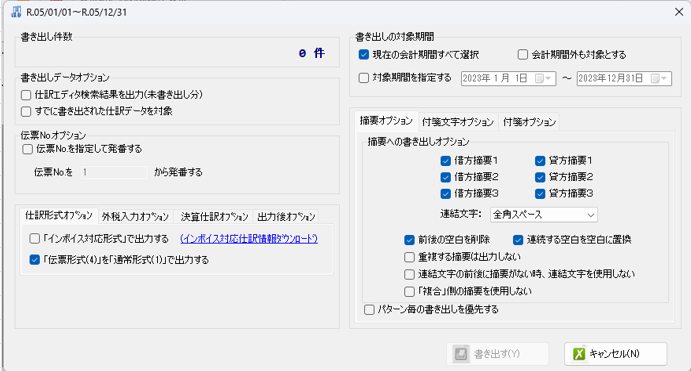This screenshot has height=371, width=691.
Task: Click the 伝票No. starting number field
Action: [x=114, y=172]
